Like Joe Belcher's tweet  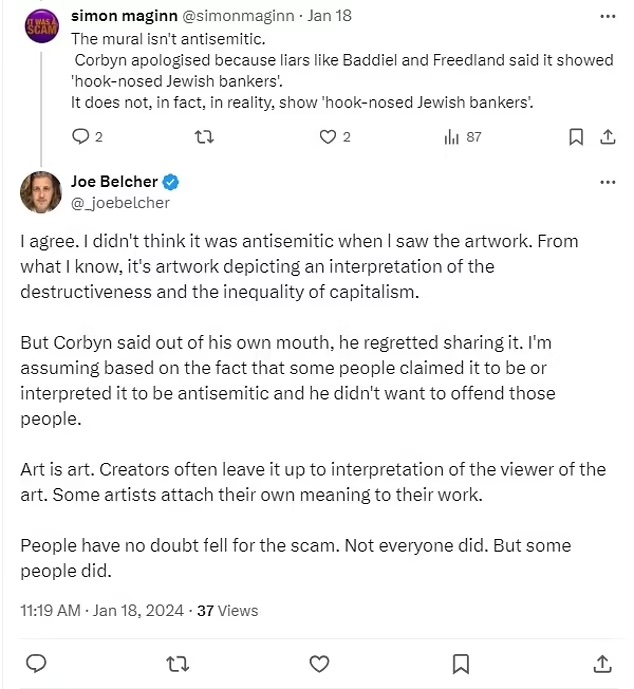coord(319,662)
